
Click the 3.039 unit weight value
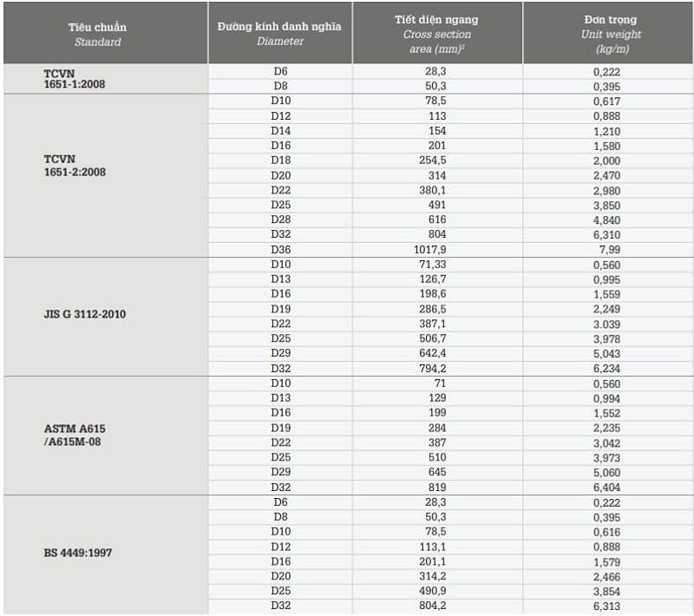click(607, 324)
